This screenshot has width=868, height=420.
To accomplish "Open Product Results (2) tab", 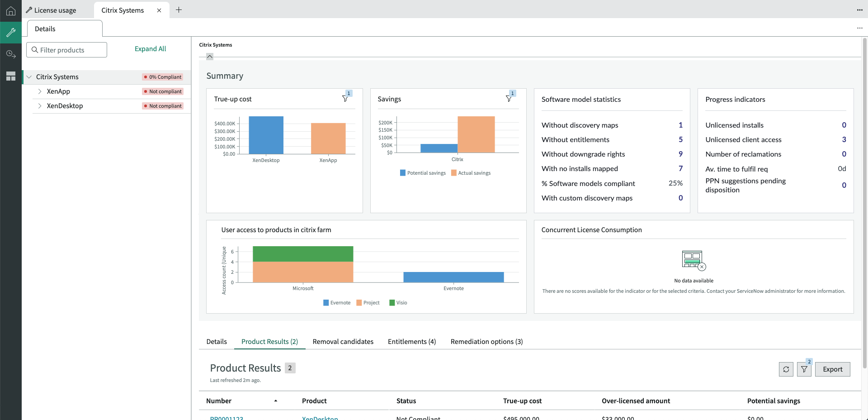I will (x=269, y=342).
